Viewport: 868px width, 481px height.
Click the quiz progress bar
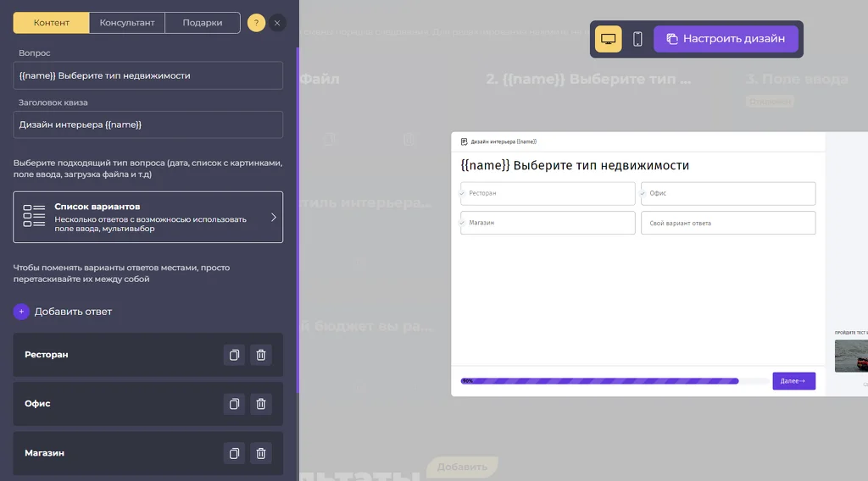click(599, 381)
